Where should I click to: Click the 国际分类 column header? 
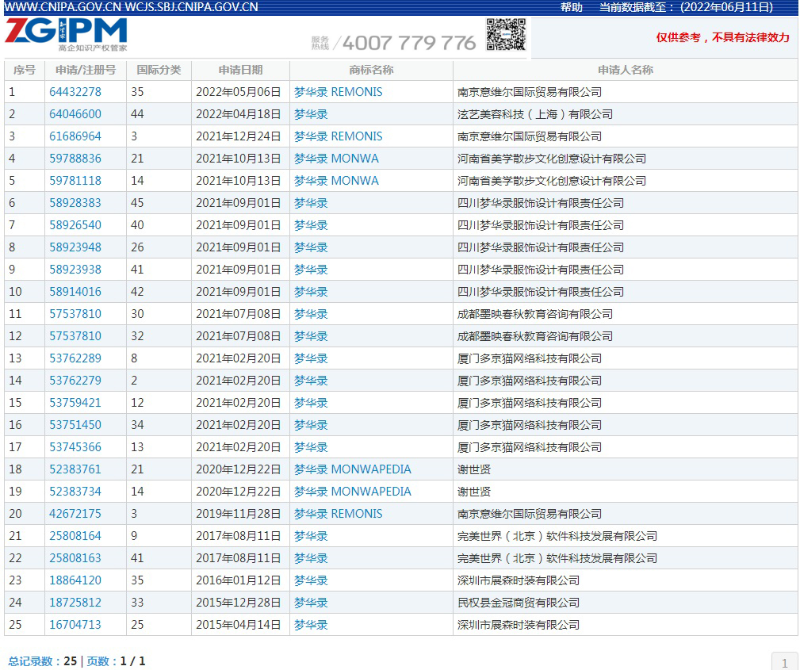click(x=158, y=70)
